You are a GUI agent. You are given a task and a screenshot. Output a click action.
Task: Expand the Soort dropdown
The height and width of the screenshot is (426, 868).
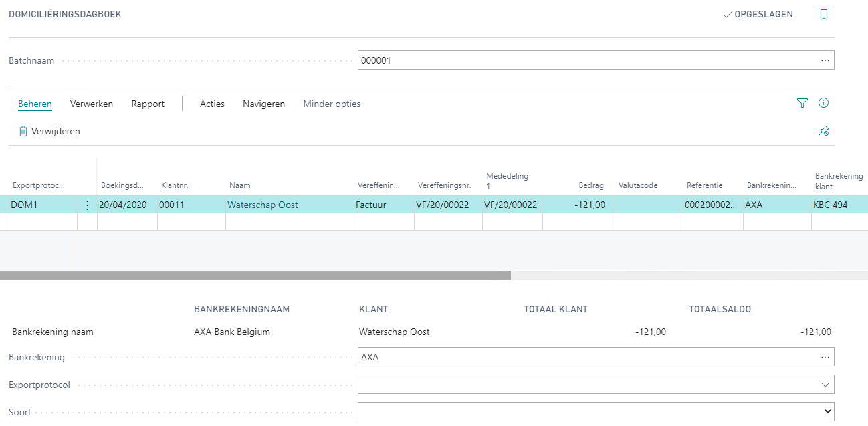click(827, 412)
